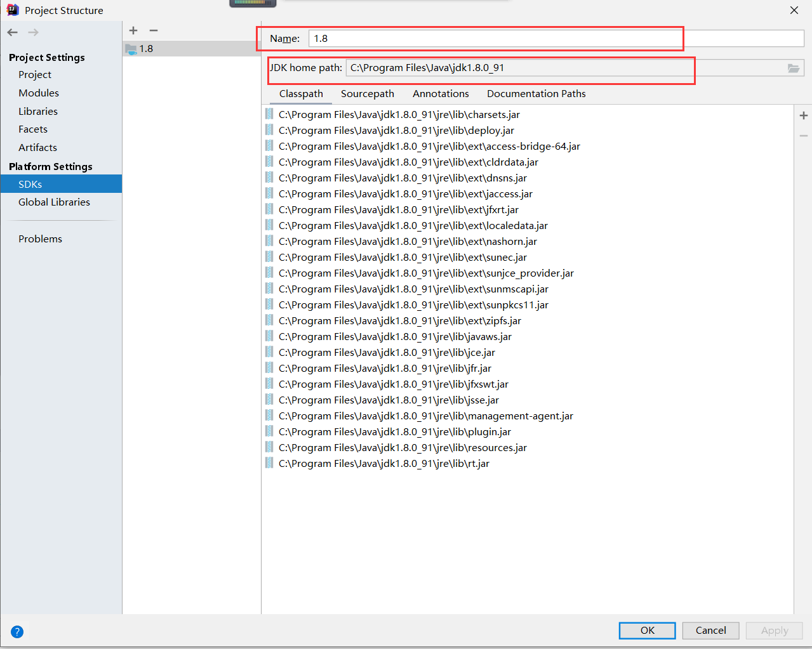
Task: Select the sunjce_provider.jar entry
Action: (426, 273)
